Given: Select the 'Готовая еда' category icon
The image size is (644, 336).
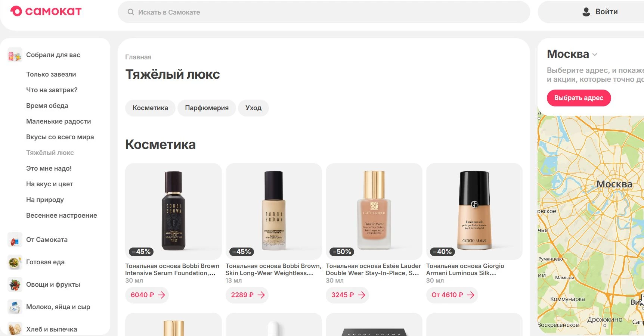Looking at the screenshot, I should tap(15, 262).
